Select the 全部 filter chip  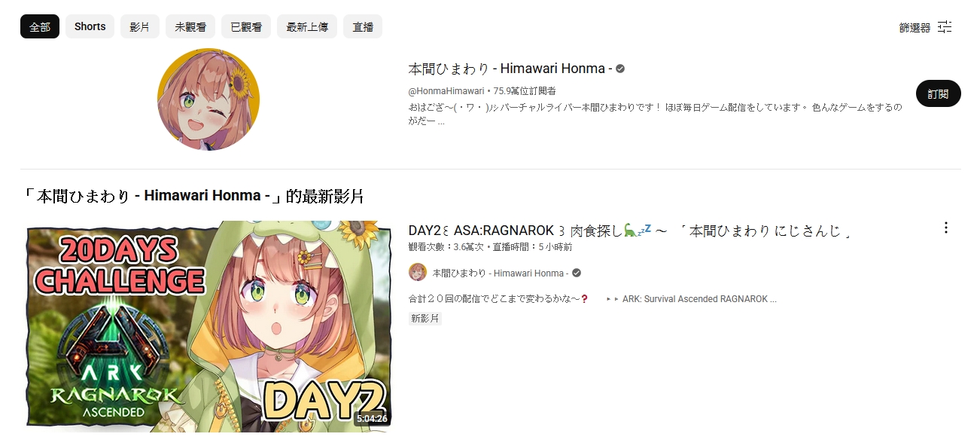(40, 26)
